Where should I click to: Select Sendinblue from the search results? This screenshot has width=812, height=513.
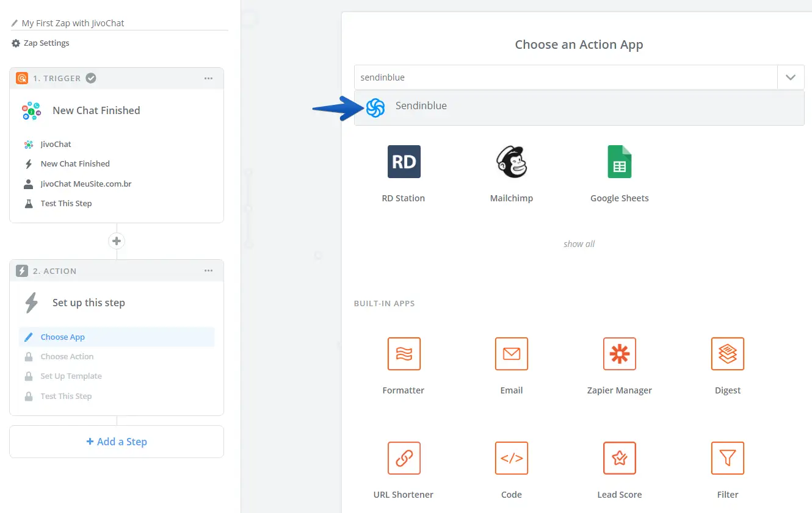[x=421, y=106]
